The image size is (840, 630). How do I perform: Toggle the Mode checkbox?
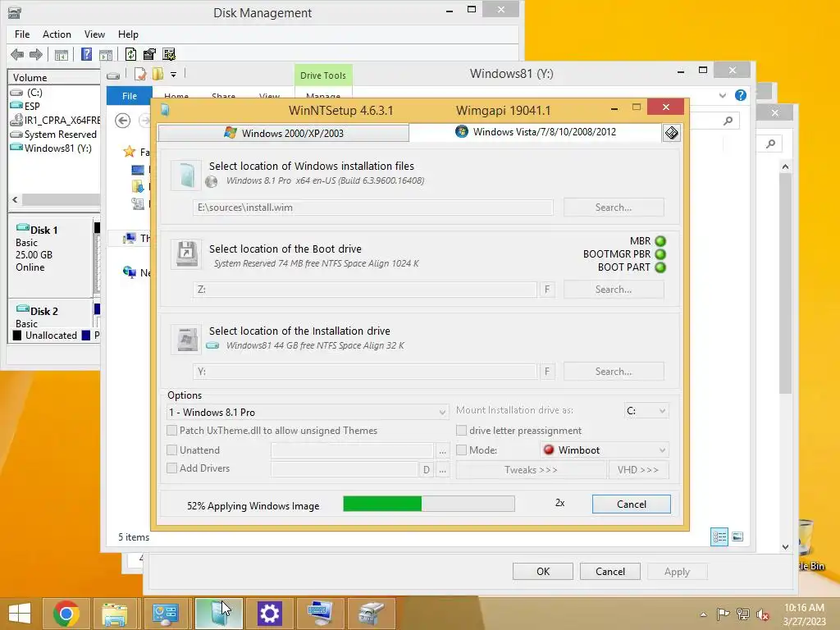pyautogui.click(x=461, y=450)
